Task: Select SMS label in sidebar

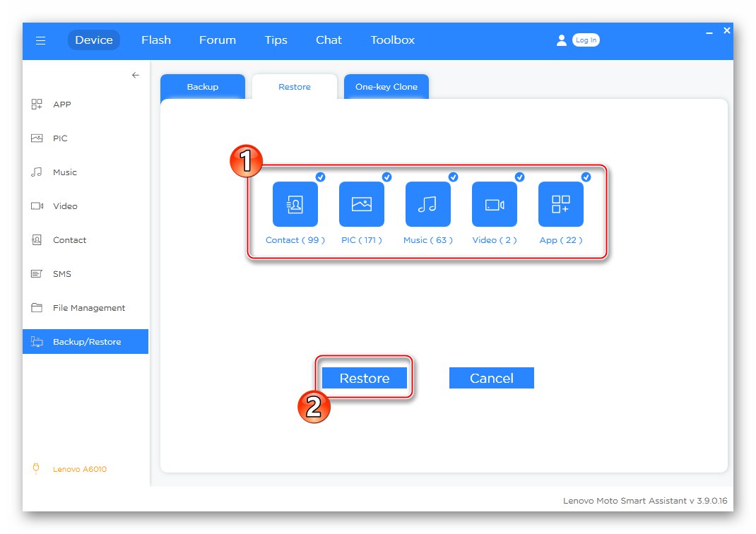Action: (x=62, y=274)
